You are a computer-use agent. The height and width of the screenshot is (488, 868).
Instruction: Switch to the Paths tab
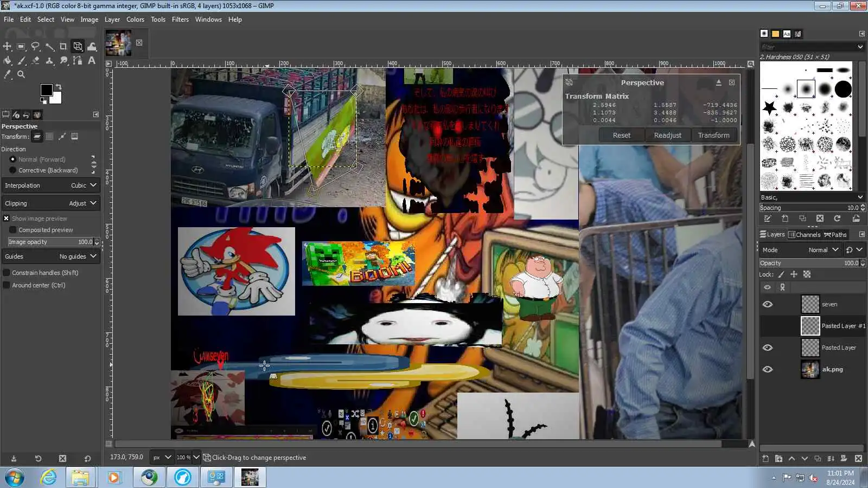(835, 235)
